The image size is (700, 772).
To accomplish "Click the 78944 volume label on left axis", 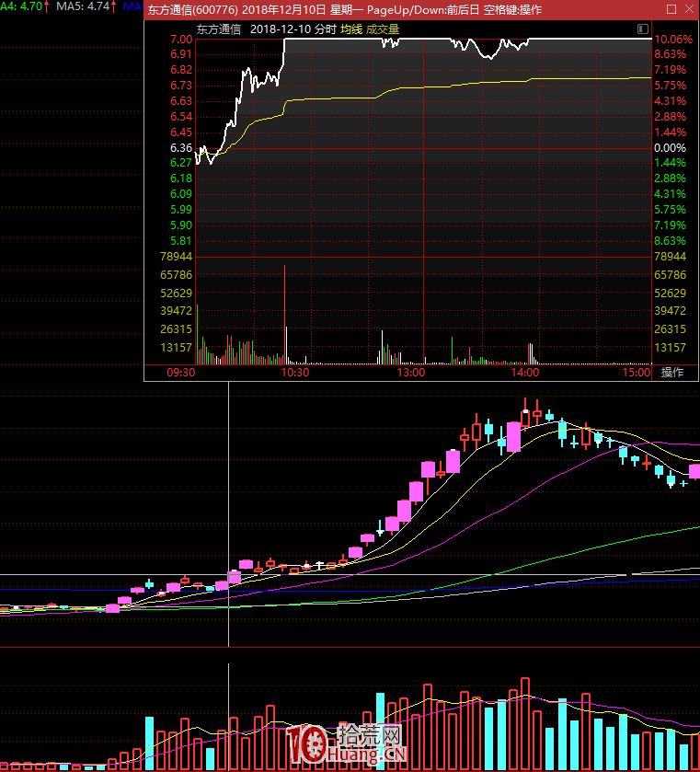I will [x=175, y=256].
